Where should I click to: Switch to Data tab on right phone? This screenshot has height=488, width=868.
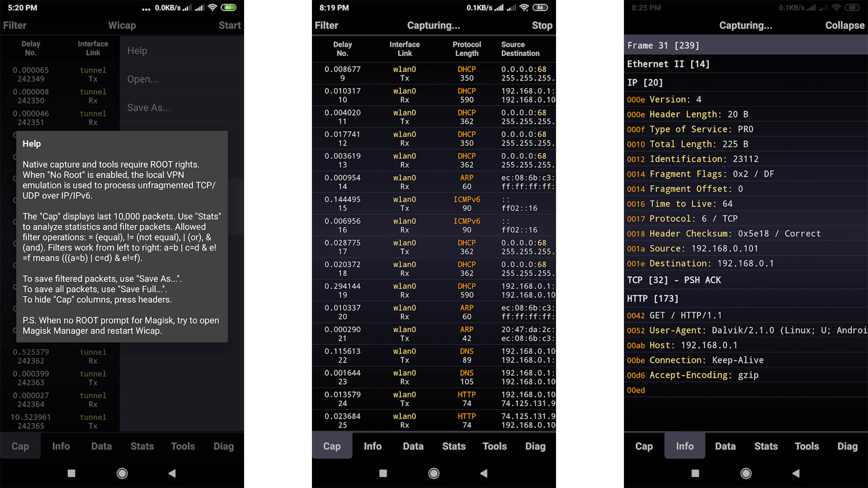pyautogui.click(x=725, y=446)
